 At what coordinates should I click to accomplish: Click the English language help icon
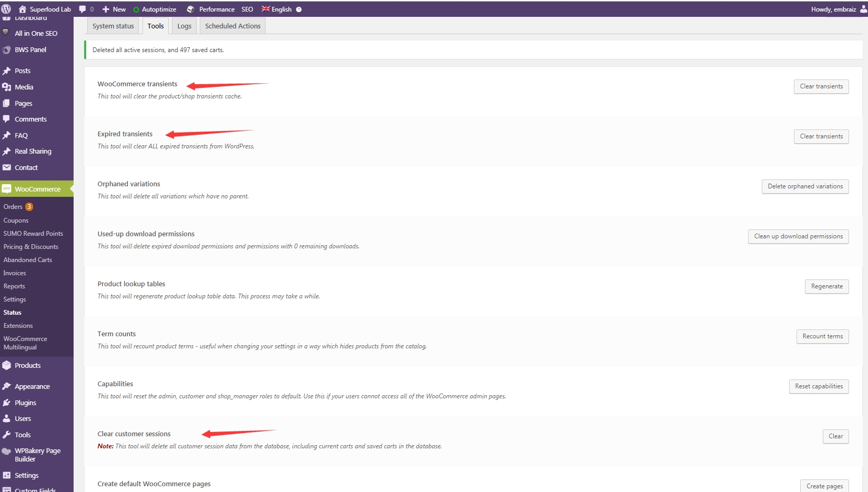(299, 9)
